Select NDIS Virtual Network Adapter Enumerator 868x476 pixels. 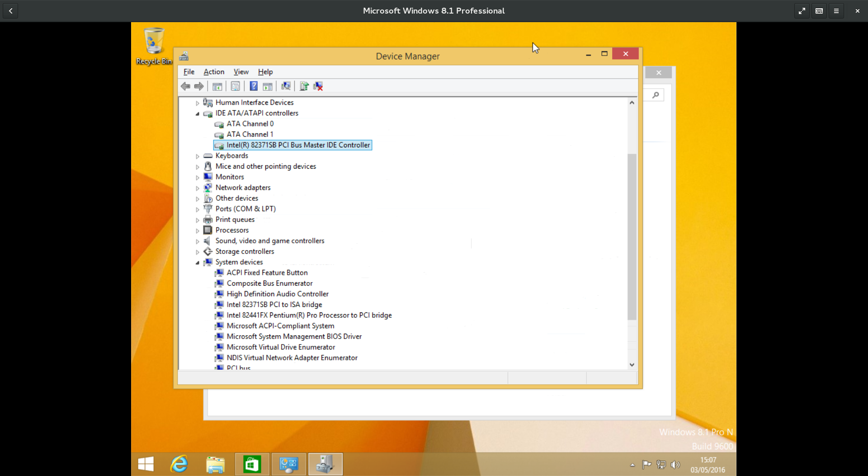(292, 358)
